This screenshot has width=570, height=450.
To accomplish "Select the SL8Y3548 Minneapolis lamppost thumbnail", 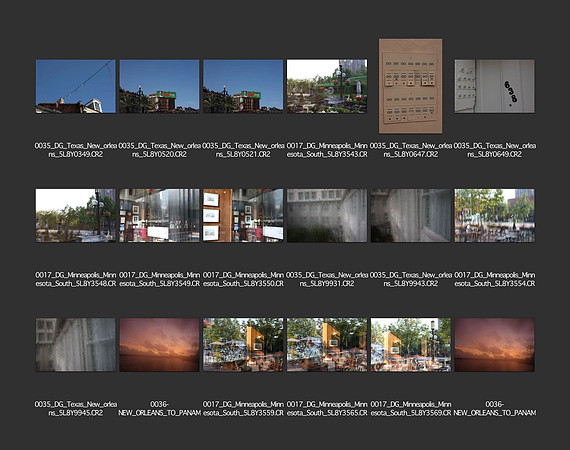I will [76, 215].
